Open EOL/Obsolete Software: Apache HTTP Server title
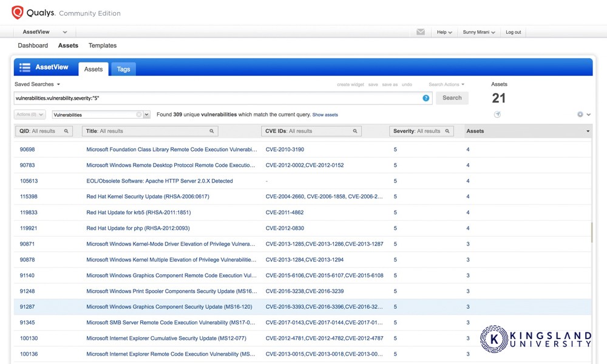The width and height of the screenshot is (607, 364). tap(160, 181)
